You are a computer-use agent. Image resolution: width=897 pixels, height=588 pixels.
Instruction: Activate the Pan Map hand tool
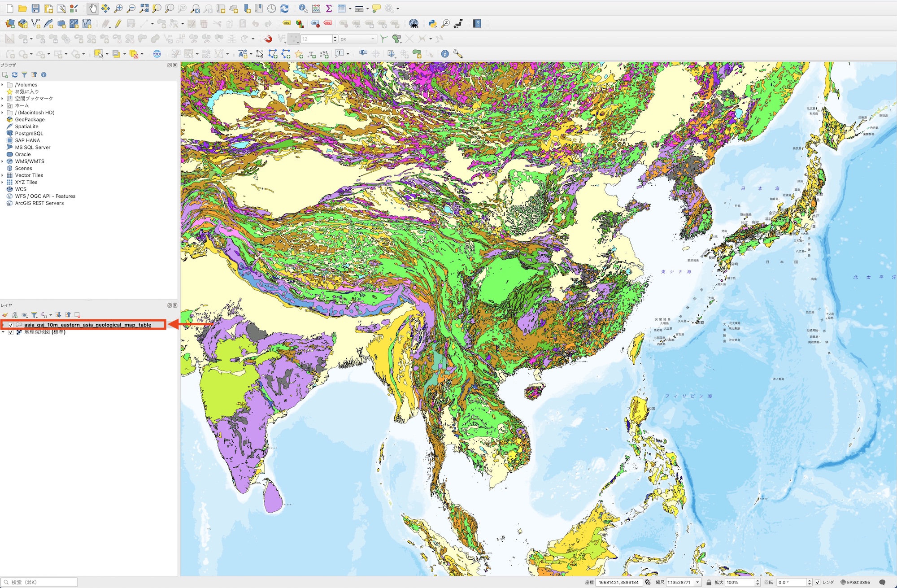93,8
